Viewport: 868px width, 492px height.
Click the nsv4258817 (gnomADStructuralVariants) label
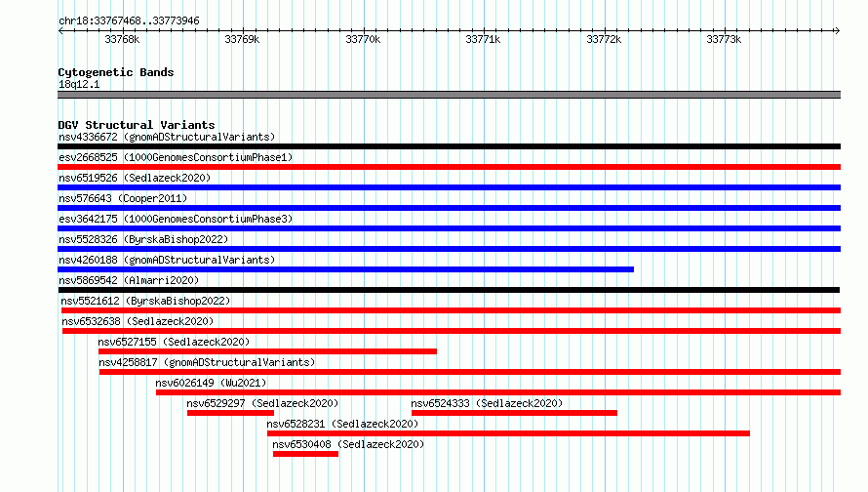(207, 362)
